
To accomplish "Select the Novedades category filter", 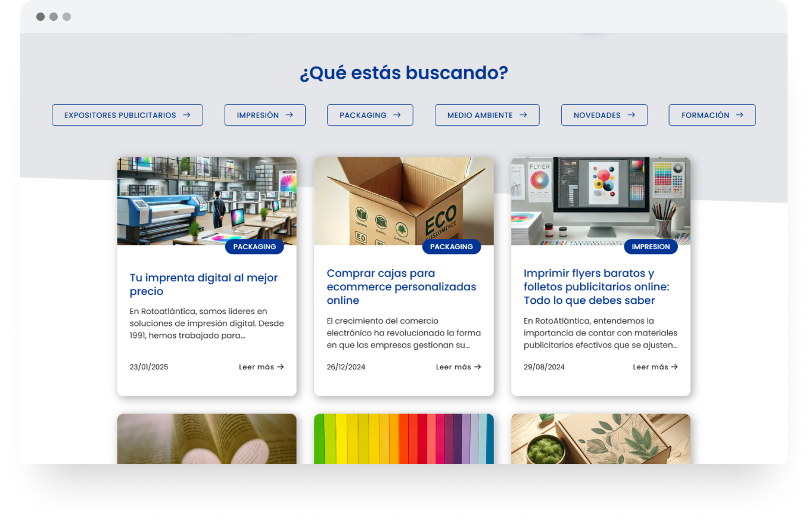I will point(603,115).
